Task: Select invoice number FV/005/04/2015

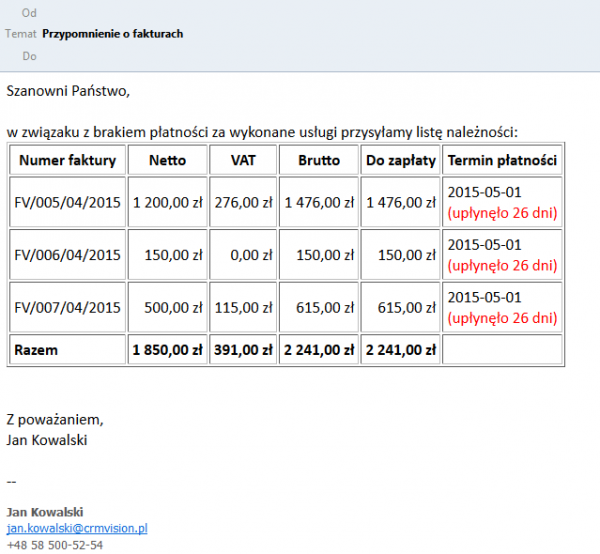Action: [67, 202]
